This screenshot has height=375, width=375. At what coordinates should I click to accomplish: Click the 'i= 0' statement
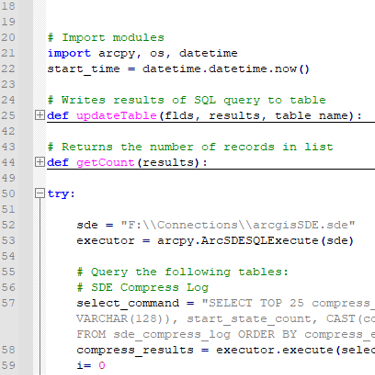[91, 365]
